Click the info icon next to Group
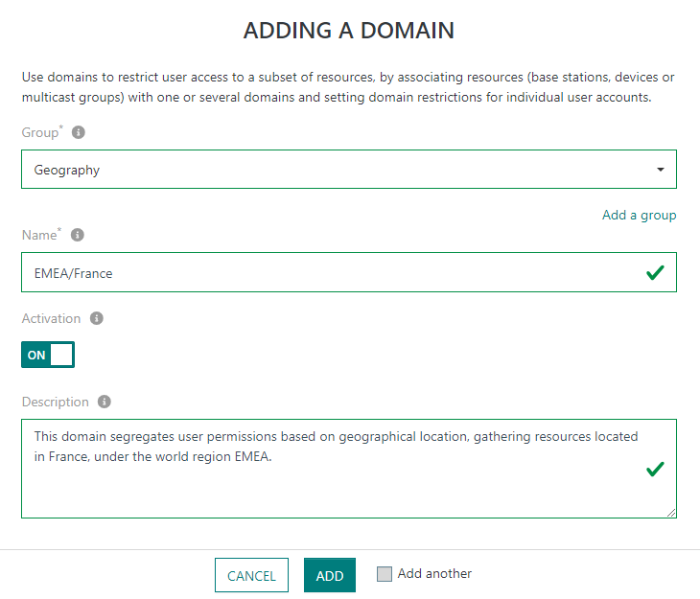This screenshot has width=700, height=599. 79,132
